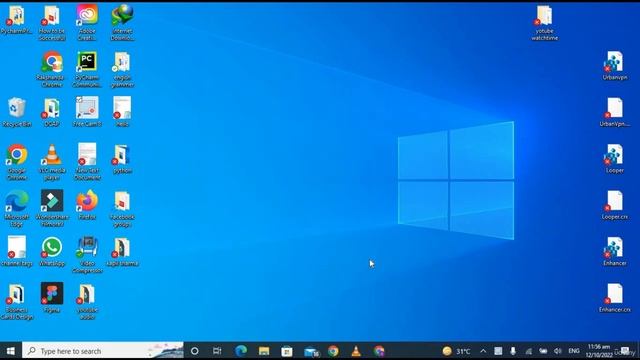Open the python folder on desktop

pyautogui.click(x=122, y=159)
